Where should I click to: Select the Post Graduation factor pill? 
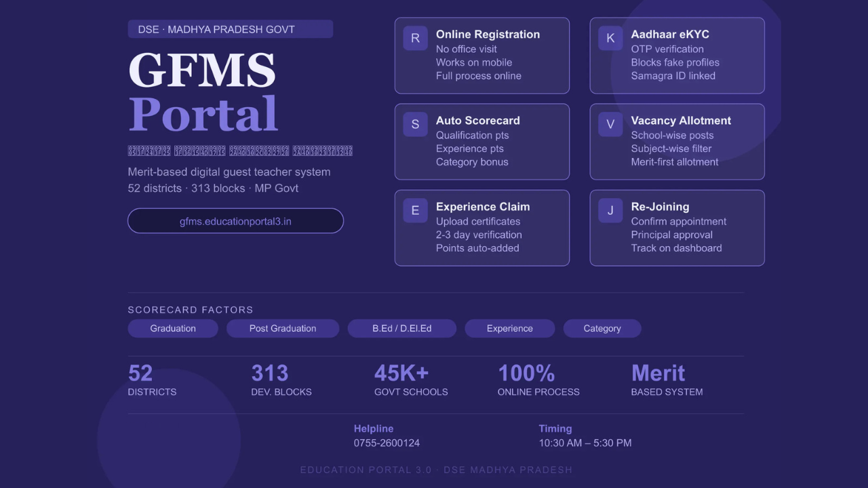click(283, 329)
